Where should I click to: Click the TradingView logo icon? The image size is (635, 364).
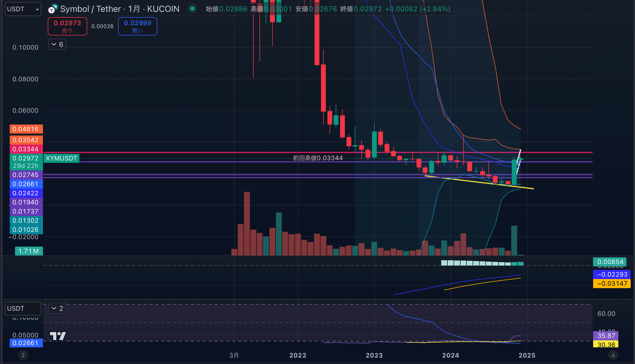(x=58, y=336)
